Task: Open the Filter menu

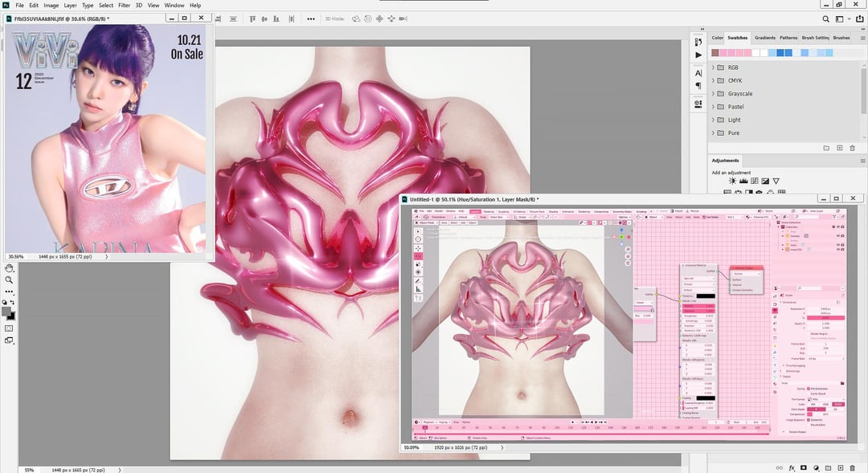Action: coord(124,5)
